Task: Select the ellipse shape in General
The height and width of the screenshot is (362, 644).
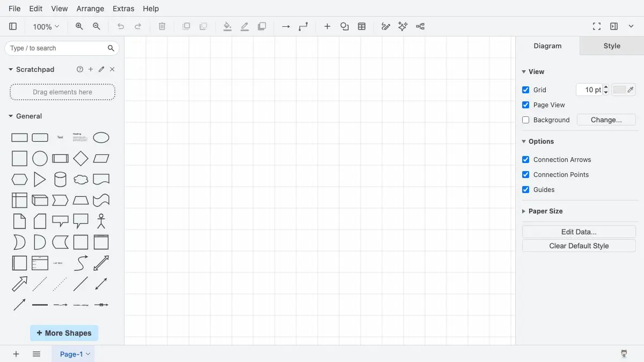Action: [101, 138]
